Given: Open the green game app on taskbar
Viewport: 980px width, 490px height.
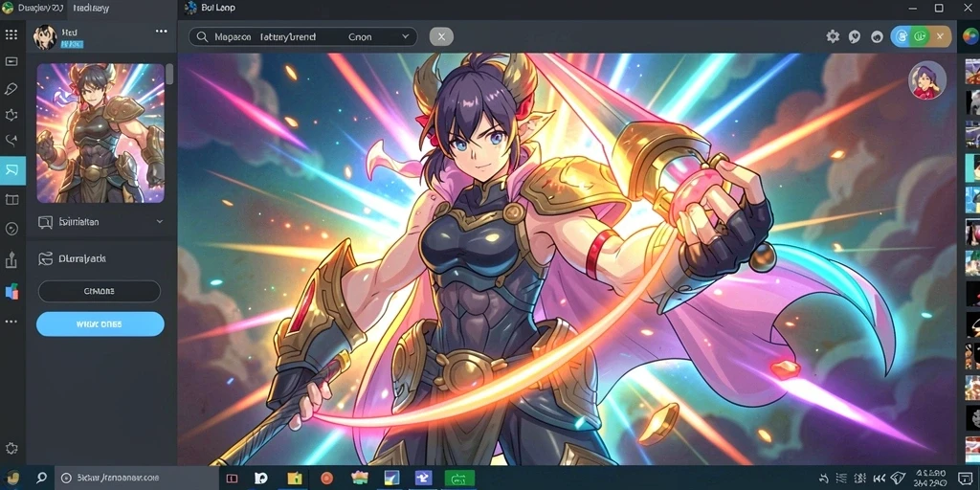Looking at the screenshot, I should pos(459,479).
